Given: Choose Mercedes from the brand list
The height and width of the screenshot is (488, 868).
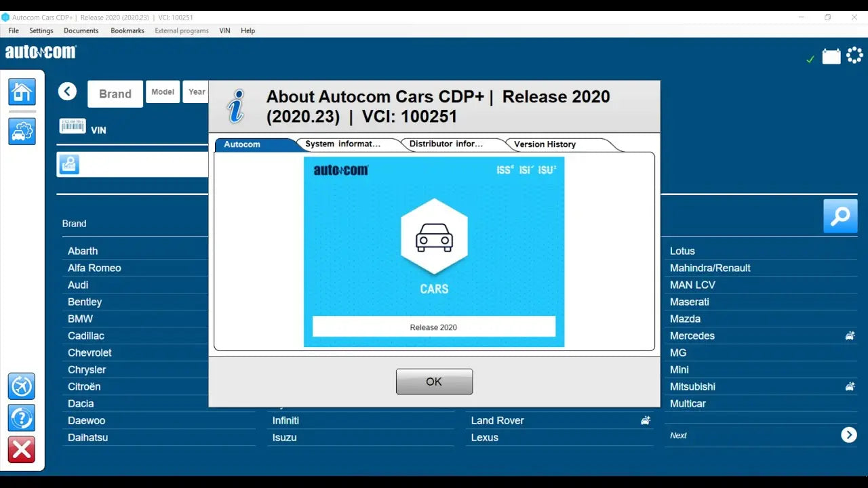Looking at the screenshot, I should 692,335.
